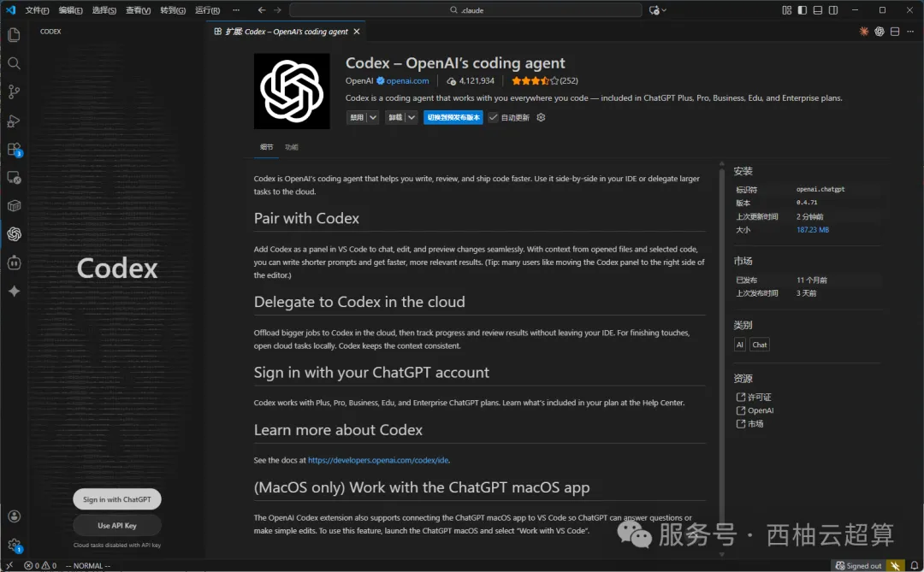Click the 卸载 (Uninstall) button
924x572 pixels.
coord(395,117)
